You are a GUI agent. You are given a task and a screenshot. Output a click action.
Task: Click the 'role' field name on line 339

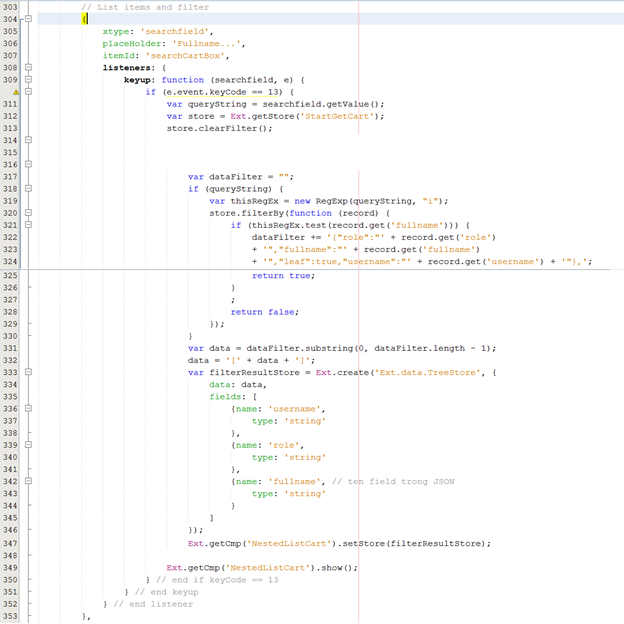(283, 445)
